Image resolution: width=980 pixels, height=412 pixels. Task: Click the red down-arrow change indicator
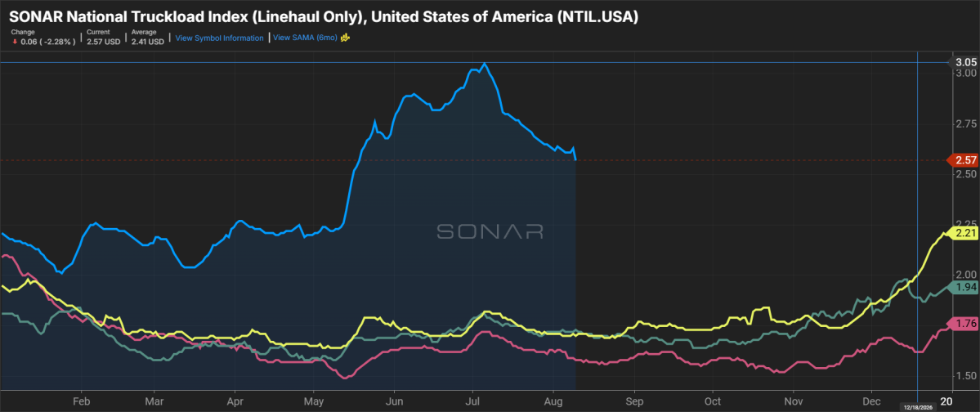14,41
